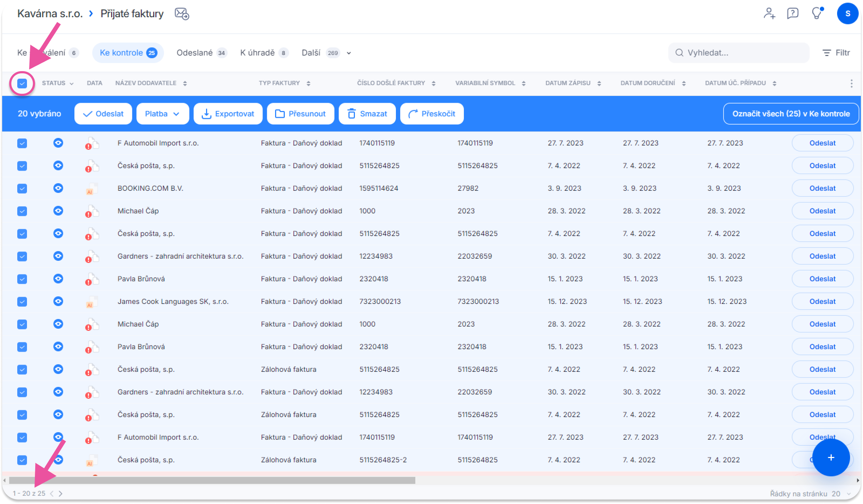This screenshot has height=504, width=863.
Task: Open the Platba dropdown button
Action: click(x=163, y=114)
